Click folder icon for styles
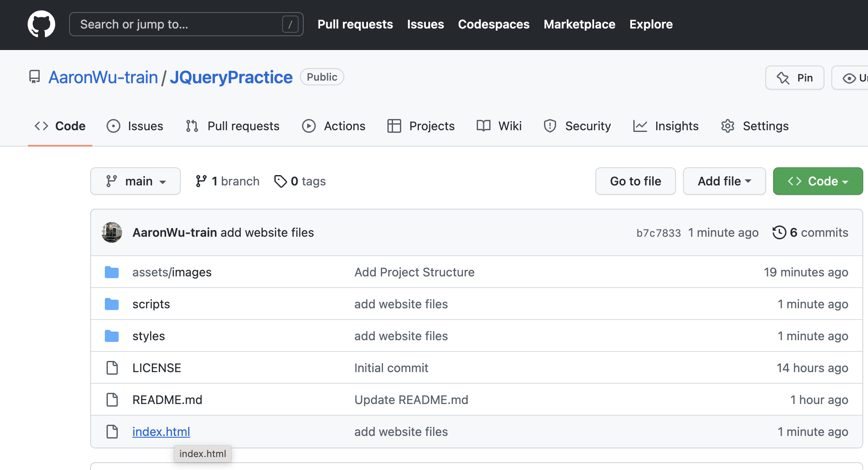Viewport: 868px width, 470px height. pyautogui.click(x=112, y=336)
